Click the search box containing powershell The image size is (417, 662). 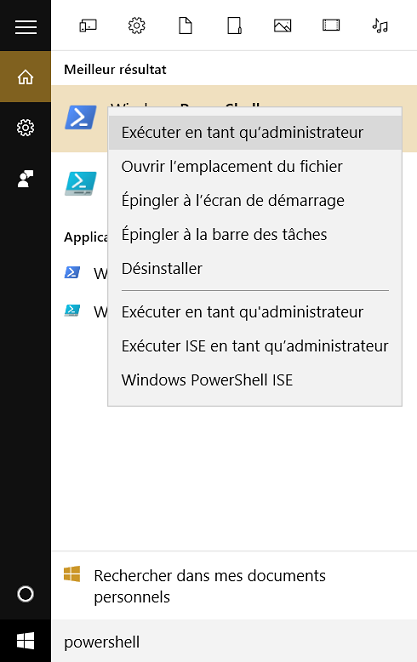(234, 642)
